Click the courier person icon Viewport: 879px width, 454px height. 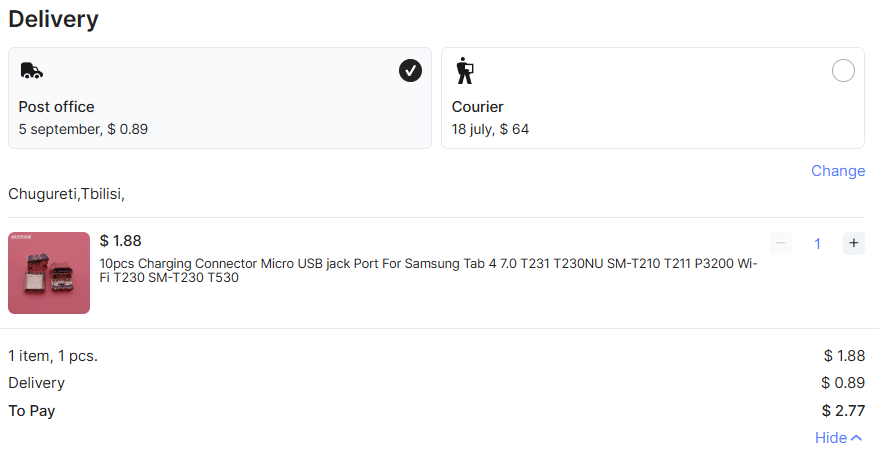465,71
